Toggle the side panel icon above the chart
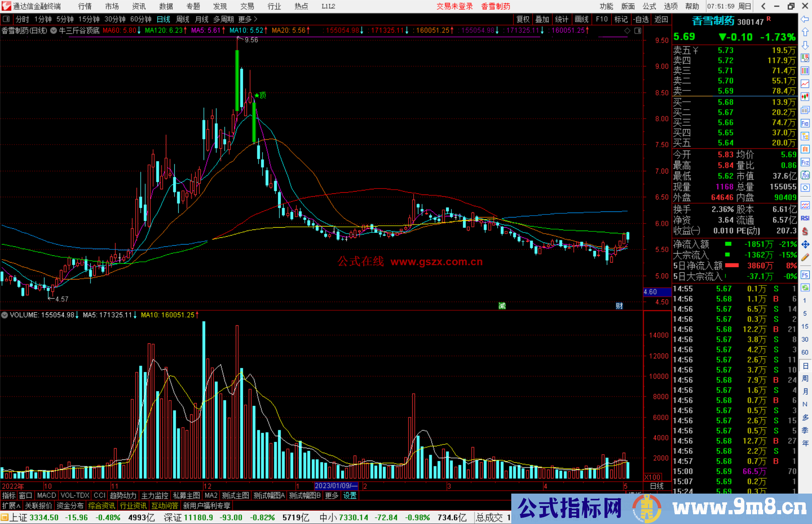 pos(638,31)
